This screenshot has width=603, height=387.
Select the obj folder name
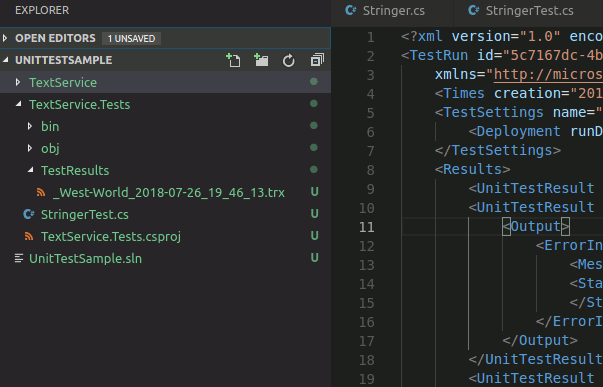tap(50, 148)
